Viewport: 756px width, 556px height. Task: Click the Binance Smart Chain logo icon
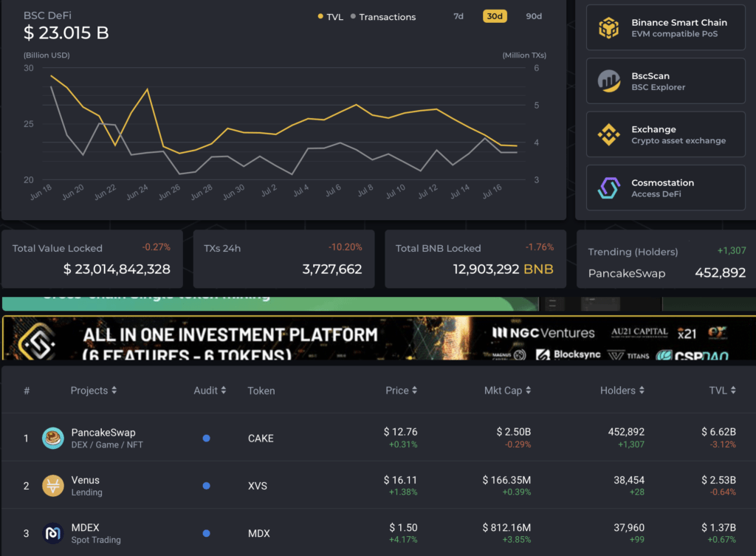609,28
